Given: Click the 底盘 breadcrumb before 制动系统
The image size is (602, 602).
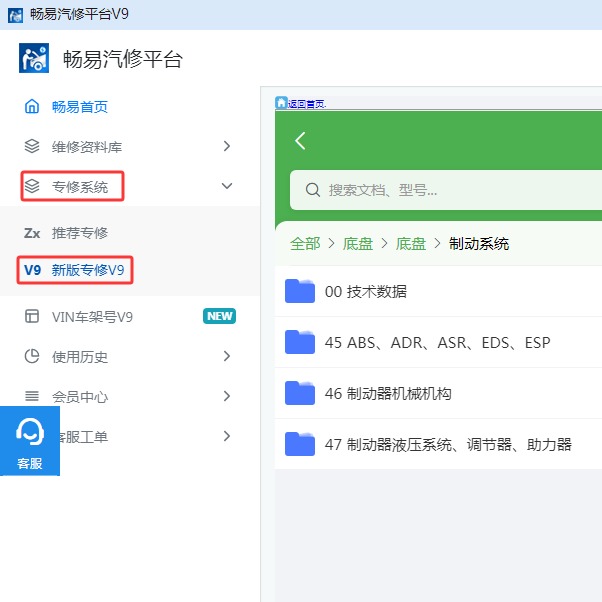Looking at the screenshot, I should pos(411,243).
